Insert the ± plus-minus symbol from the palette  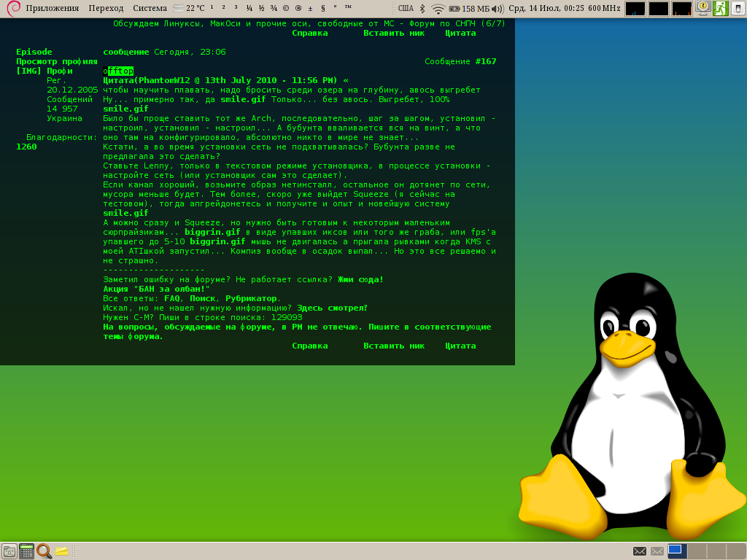311,7
